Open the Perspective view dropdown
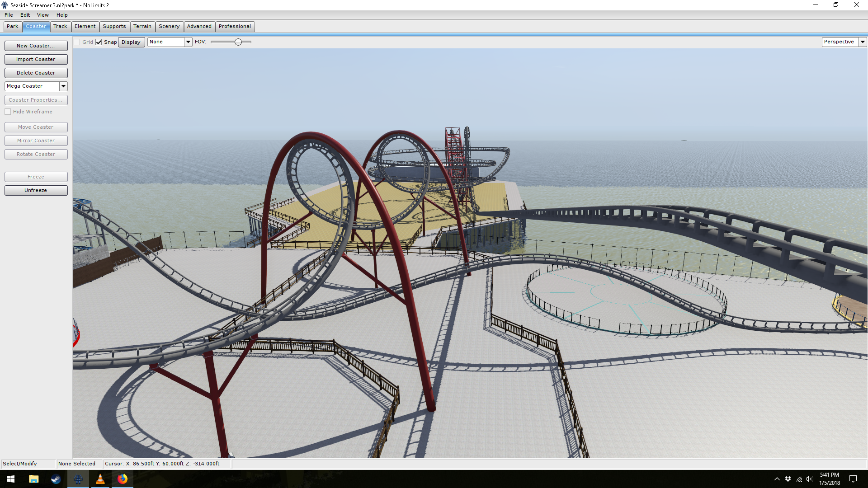Screen dimensions: 868x488 click(863, 42)
